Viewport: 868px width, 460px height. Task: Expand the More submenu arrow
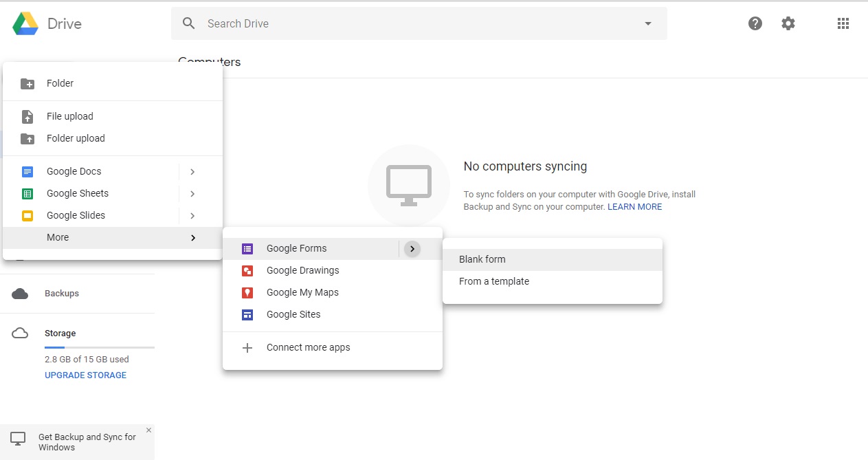coord(192,237)
